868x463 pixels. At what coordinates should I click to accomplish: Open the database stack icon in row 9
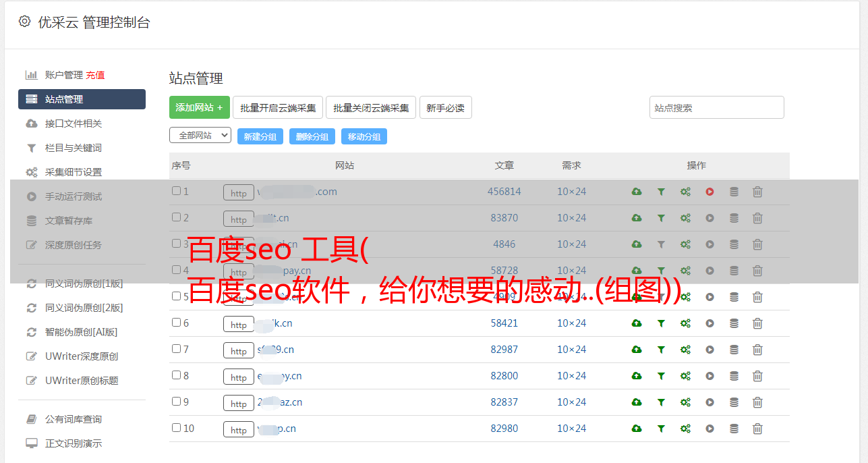[x=734, y=402]
